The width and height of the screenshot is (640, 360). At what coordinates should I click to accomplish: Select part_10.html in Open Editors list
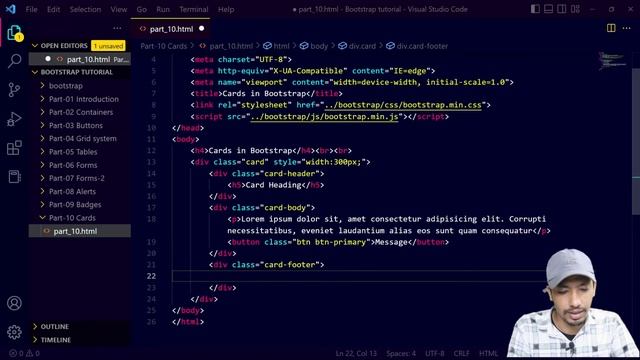point(80,59)
